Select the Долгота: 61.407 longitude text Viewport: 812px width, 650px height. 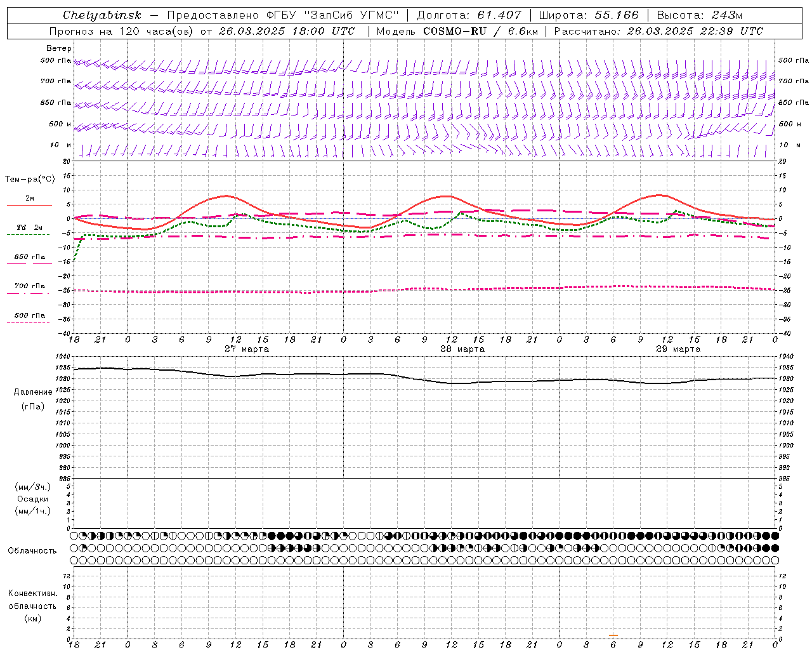(x=469, y=15)
